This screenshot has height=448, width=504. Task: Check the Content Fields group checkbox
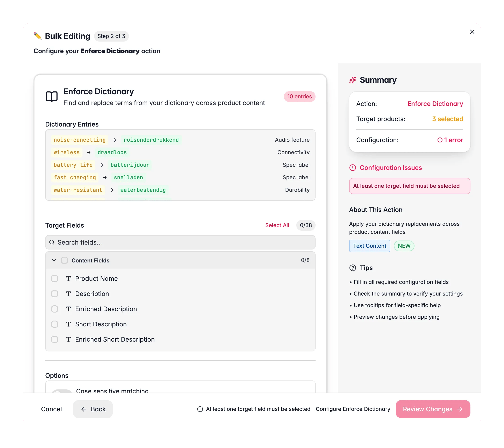click(64, 260)
